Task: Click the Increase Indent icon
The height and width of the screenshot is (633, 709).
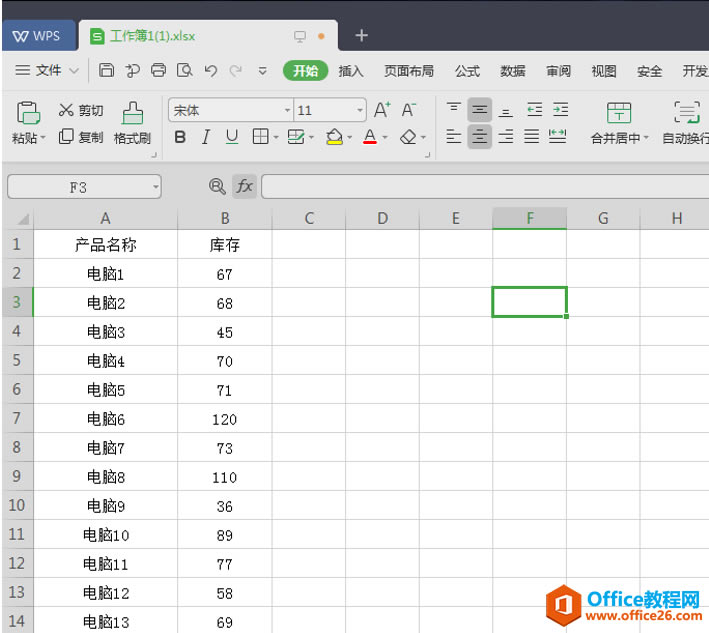Action: coord(561,110)
